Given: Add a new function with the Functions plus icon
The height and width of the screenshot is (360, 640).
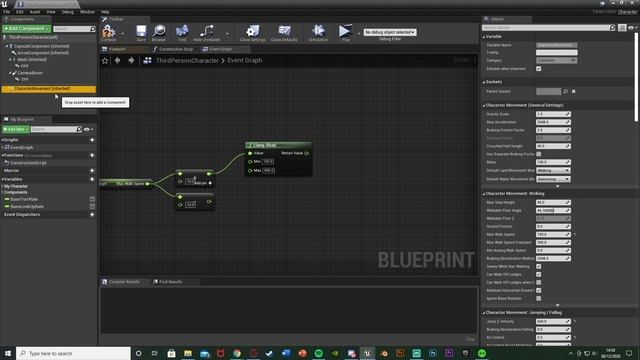Looking at the screenshot, I should point(92,156).
